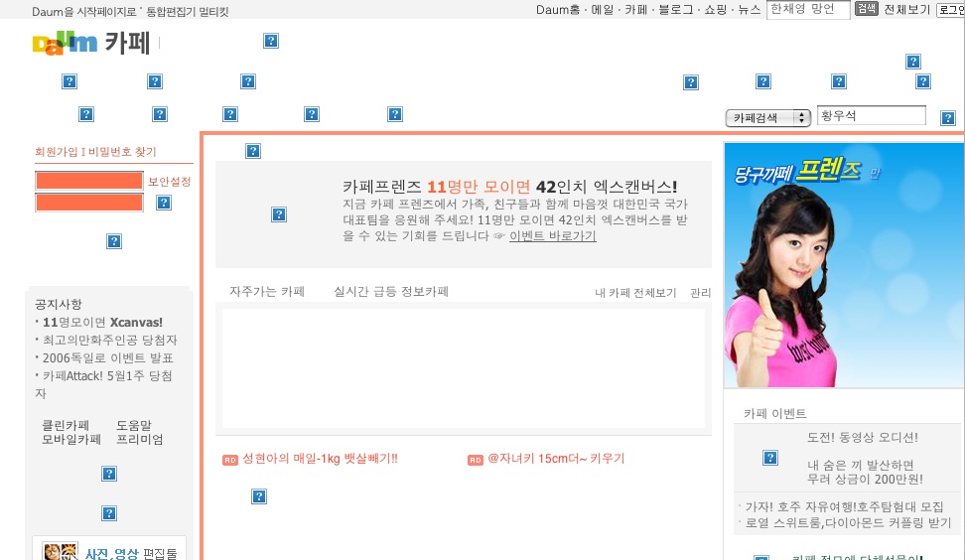Click the Daum을 시작페이지로 link
Image resolution: width=965 pixels, height=560 pixels.
83,12
